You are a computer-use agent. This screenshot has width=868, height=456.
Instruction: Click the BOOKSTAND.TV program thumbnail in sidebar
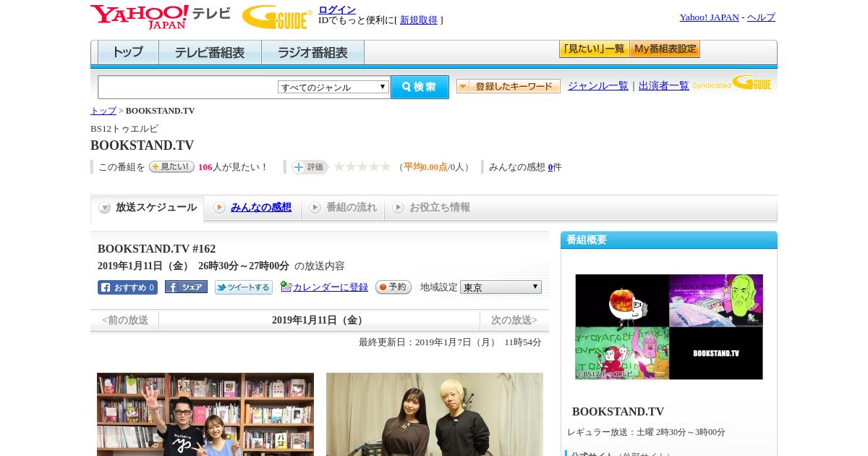coord(669,326)
